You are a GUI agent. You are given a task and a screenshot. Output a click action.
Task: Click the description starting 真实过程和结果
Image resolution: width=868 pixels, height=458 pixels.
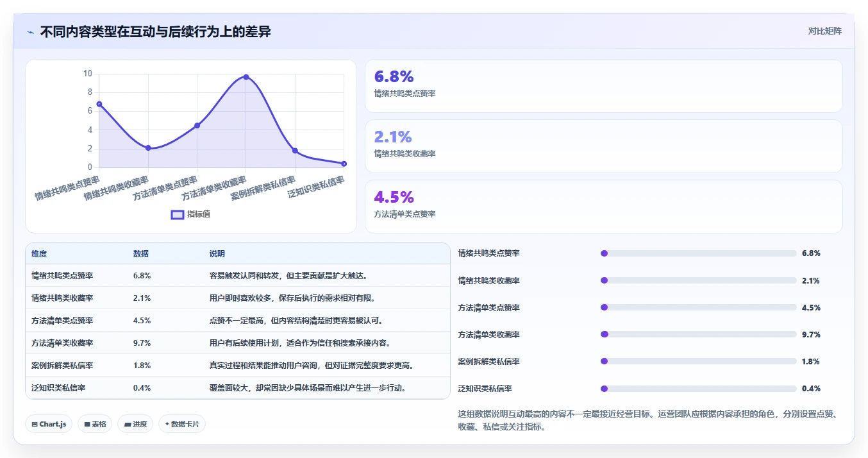click(x=312, y=366)
